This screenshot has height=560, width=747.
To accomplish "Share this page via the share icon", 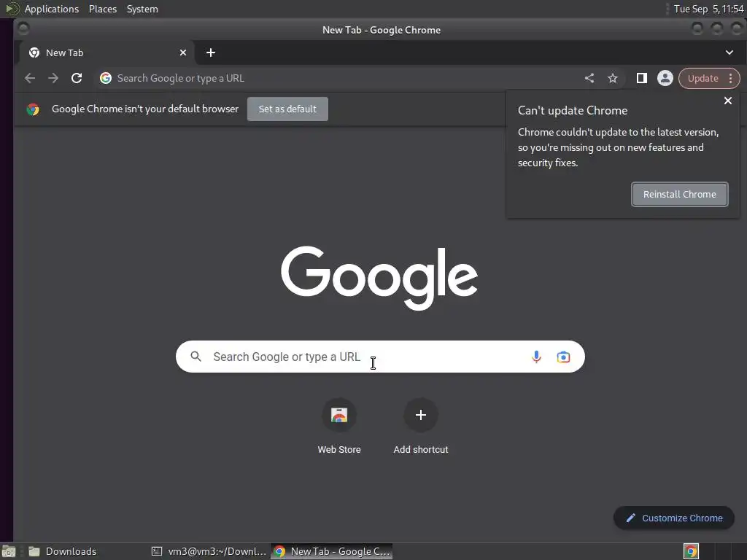I will point(589,78).
